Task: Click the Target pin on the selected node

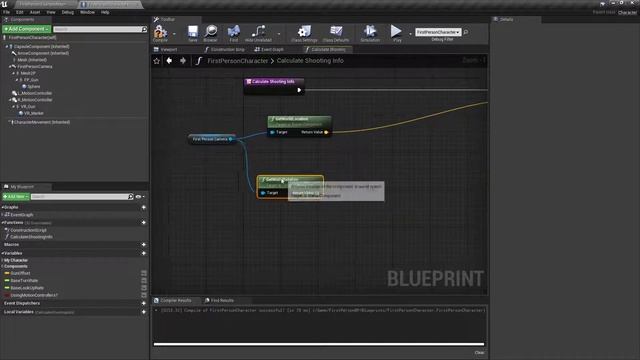Action: [263, 193]
